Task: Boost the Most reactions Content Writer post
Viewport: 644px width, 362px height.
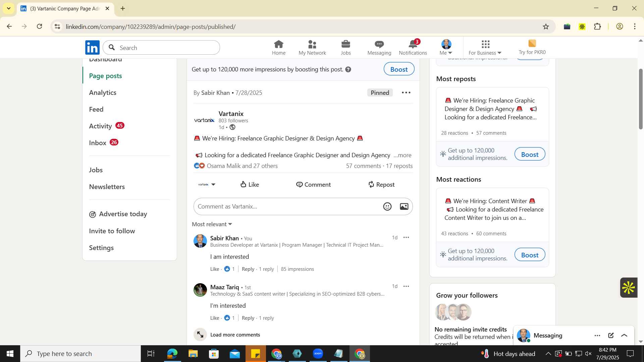Action: (530, 255)
